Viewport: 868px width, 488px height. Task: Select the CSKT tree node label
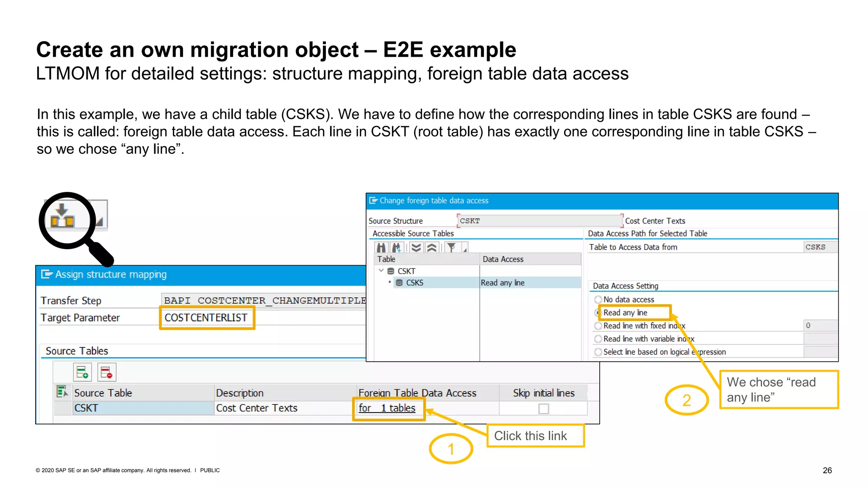pos(406,271)
